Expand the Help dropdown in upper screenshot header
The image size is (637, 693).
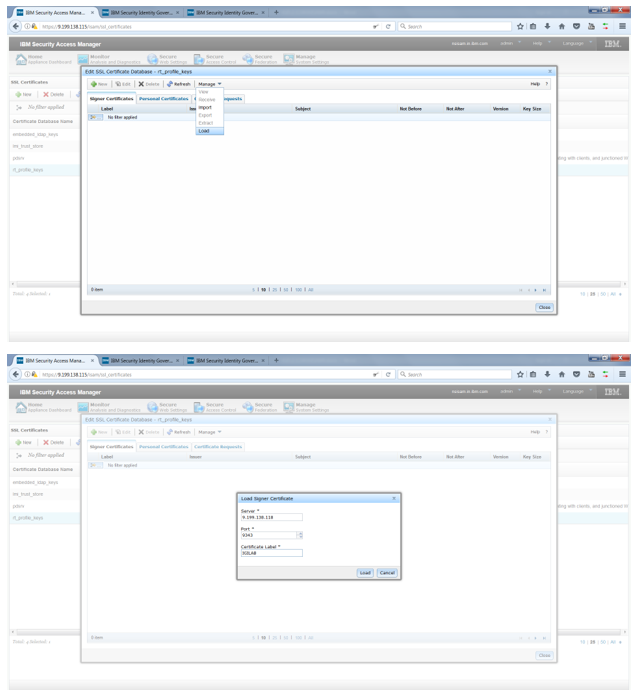[542, 43]
